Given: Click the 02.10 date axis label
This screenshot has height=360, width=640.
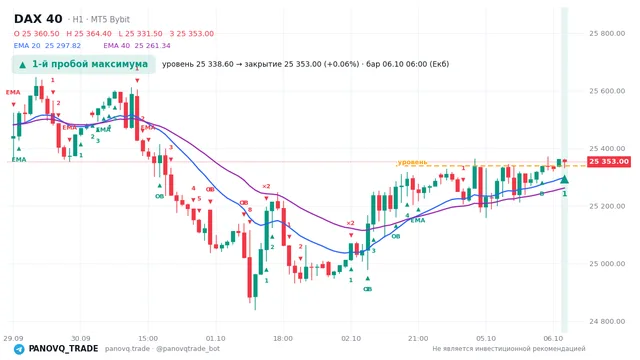Looking at the screenshot, I should pos(351,338).
